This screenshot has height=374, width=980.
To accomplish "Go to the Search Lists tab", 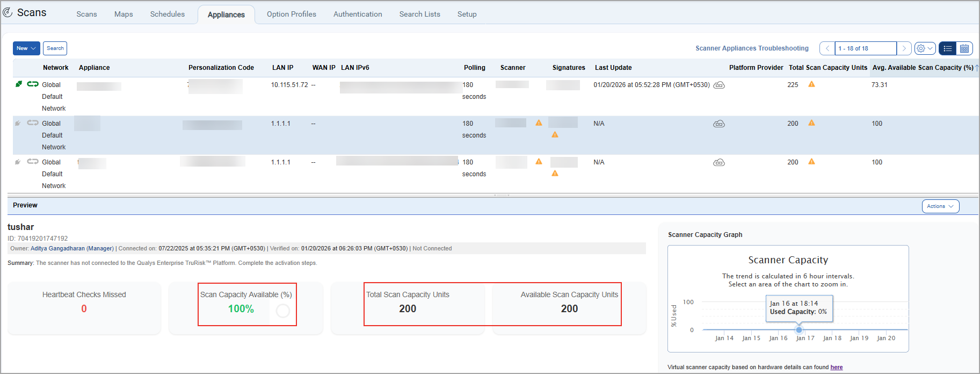I will [x=420, y=14].
